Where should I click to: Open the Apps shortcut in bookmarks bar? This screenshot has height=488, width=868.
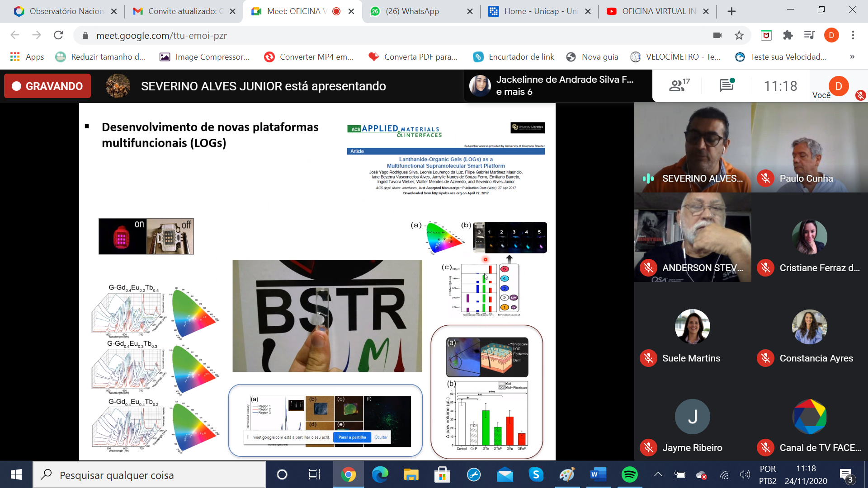27,57
